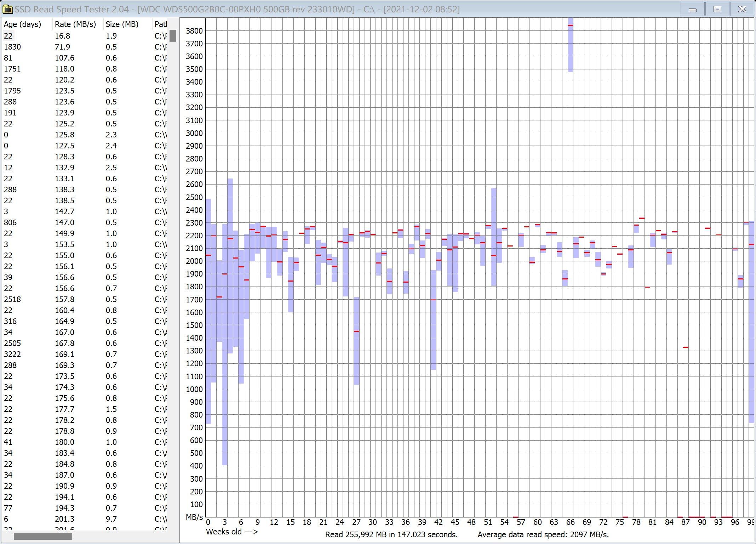Click the 3800 MB/s axis label
Screen dimensions: 756x544
click(x=194, y=31)
